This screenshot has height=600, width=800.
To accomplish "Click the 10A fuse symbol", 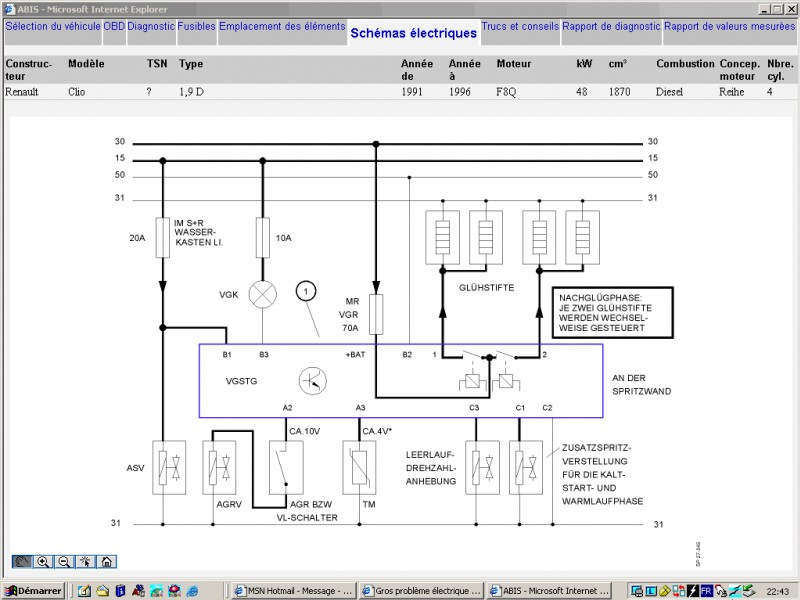I will point(263,237).
